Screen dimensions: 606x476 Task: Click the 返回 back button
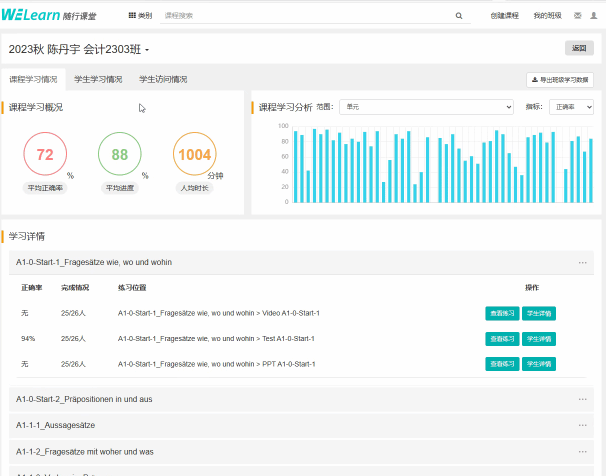click(x=578, y=48)
